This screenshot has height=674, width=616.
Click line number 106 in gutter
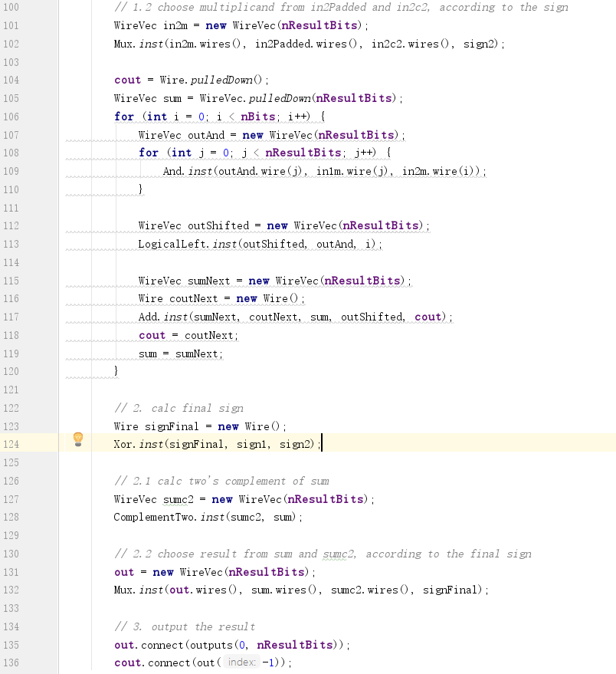pos(11,117)
